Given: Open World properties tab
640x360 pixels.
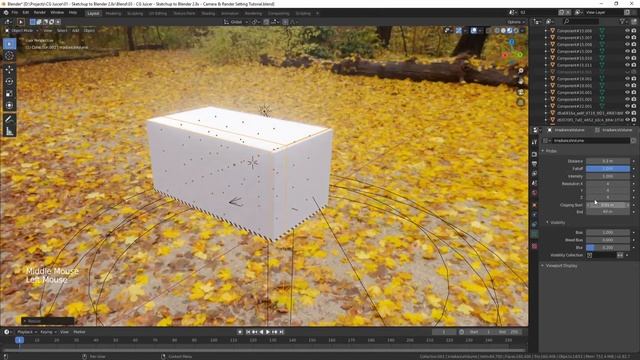Looking at the screenshot, I should click(x=534, y=193).
